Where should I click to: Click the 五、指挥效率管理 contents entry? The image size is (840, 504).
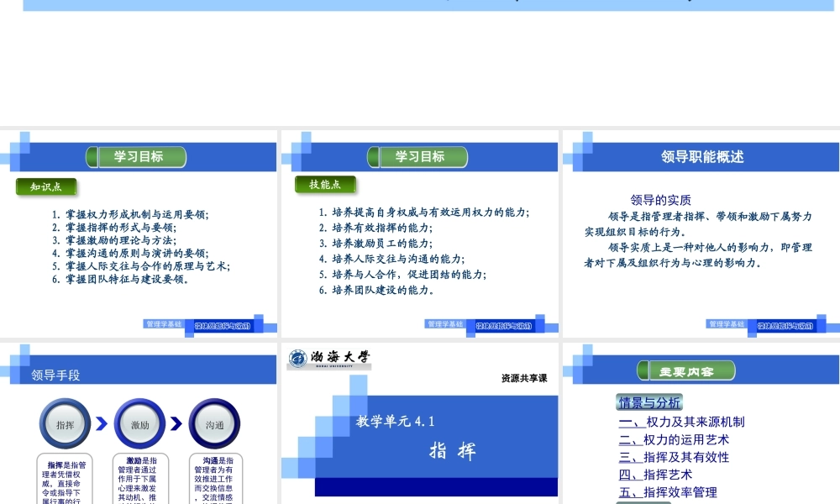666,492
